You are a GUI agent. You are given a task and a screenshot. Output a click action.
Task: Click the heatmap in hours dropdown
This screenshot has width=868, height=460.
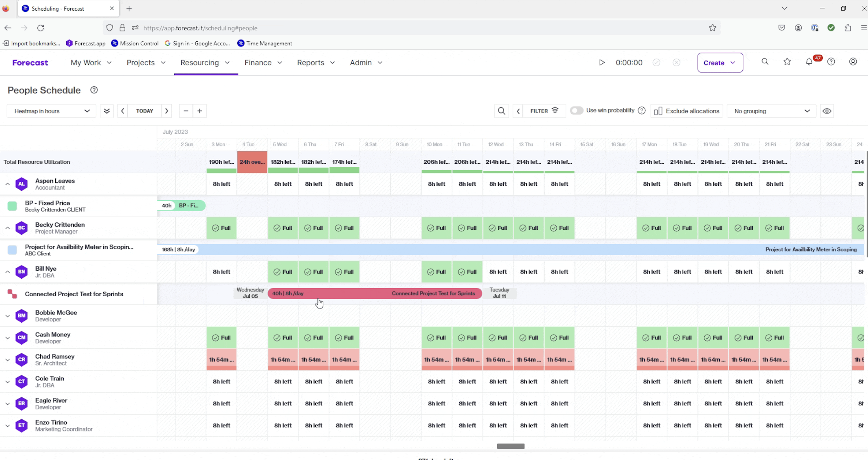pos(51,111)
